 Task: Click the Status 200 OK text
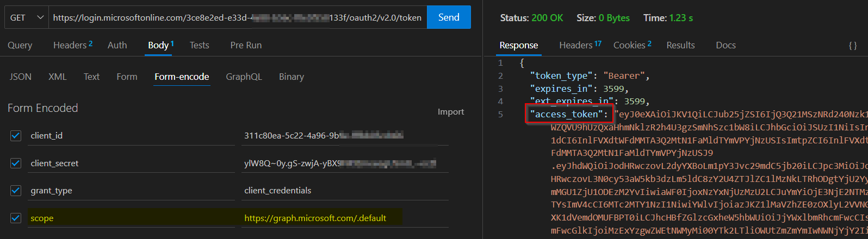tap(531, 18)
